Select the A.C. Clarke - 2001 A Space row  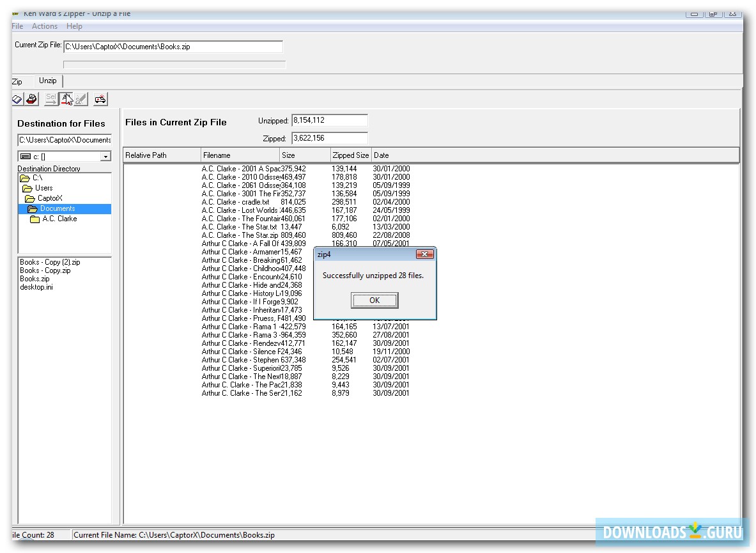[305, 169]
